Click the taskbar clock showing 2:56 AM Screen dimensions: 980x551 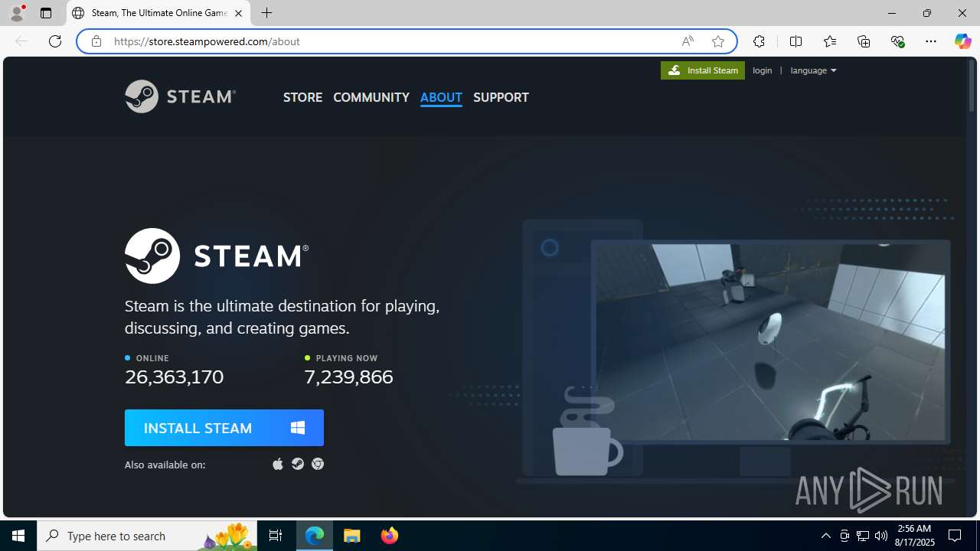tap(914, 535)
